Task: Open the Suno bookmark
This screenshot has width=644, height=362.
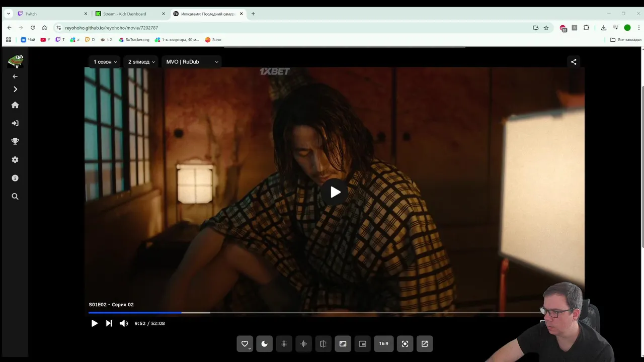Action: (213, 40)
